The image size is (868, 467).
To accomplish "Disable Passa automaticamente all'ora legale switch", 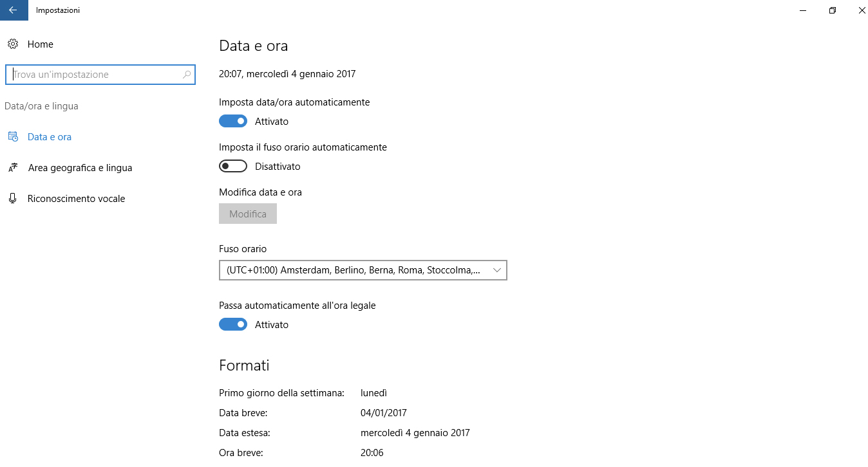I will (233, 325).
